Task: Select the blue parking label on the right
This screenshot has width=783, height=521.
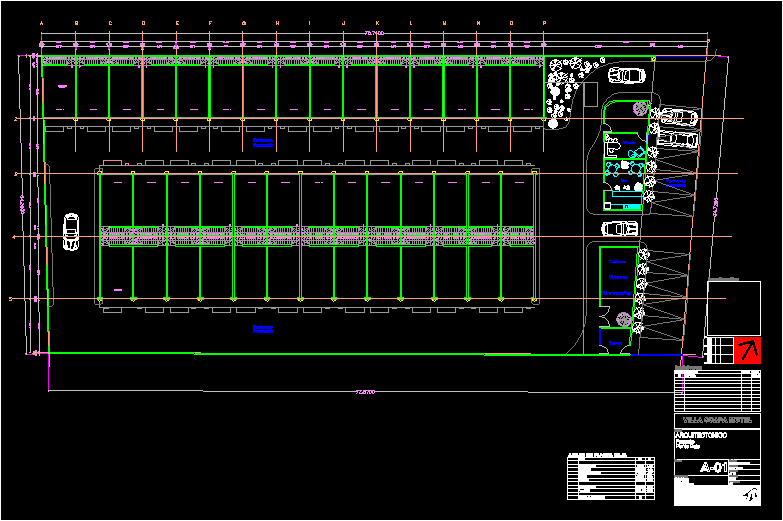Action: click(677, 184)
